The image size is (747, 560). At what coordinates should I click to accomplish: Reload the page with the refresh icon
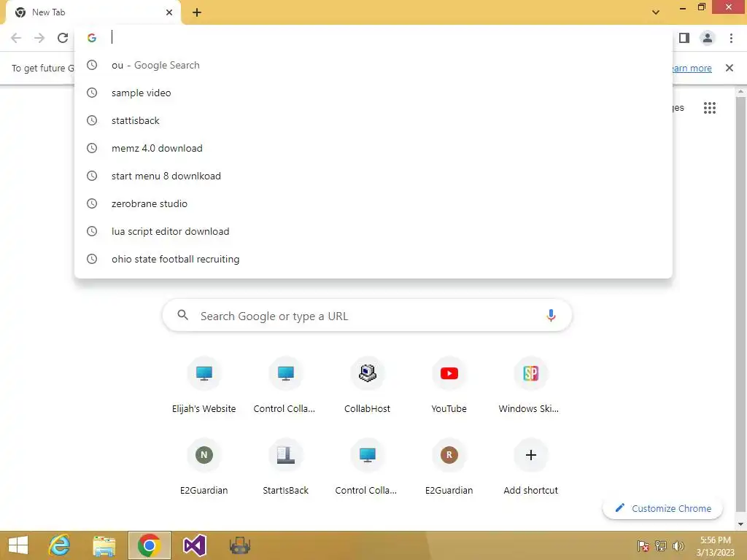click(63, 38)
